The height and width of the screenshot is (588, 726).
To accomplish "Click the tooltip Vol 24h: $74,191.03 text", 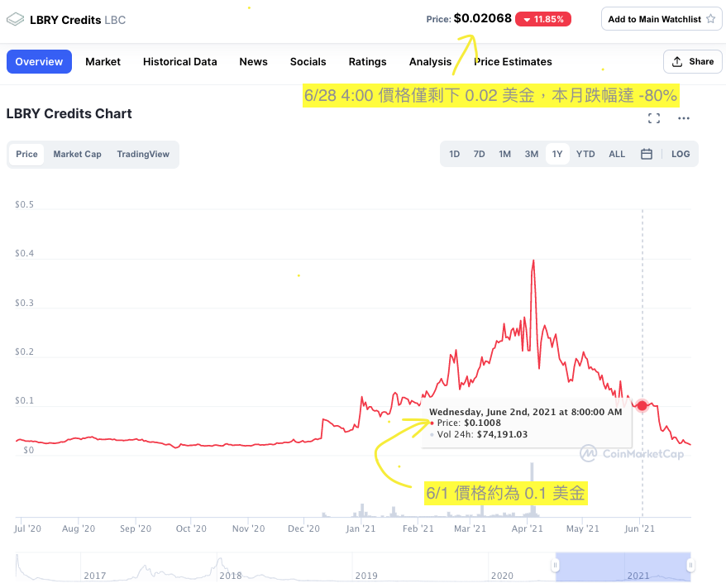I will 482,434.
